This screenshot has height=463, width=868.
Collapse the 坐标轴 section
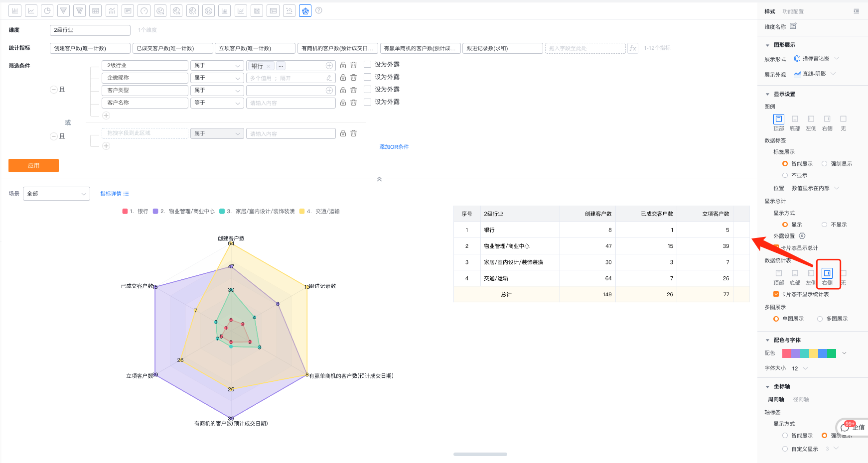point(767,386)
